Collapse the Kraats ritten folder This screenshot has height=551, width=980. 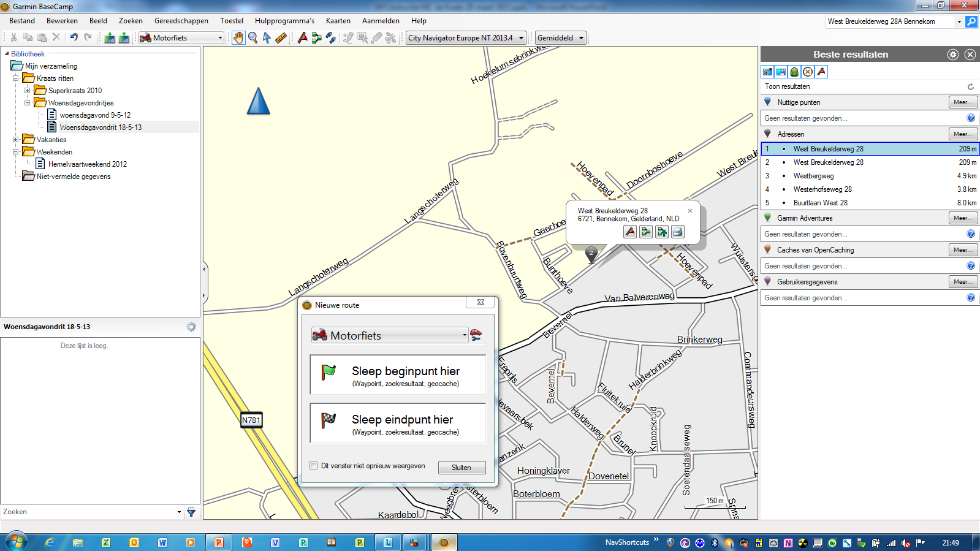(x=15, y=78)
